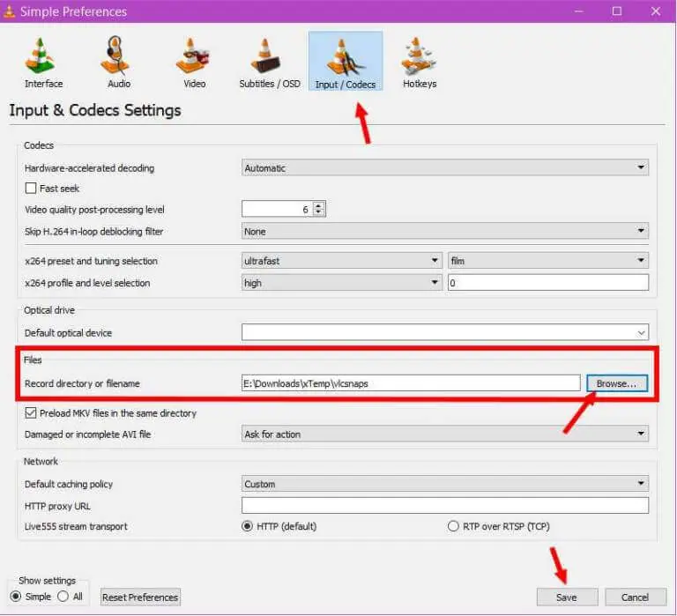Image resolution: width=677 pixels, height=616 pixels.
Task: Open the Hotkeys cone icon
Action: 419,56
